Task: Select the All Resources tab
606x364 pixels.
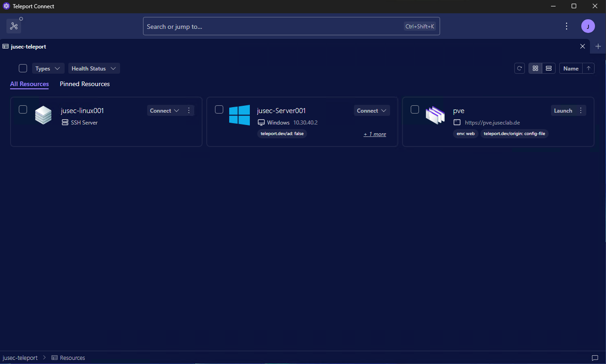Action: point(29,84)
